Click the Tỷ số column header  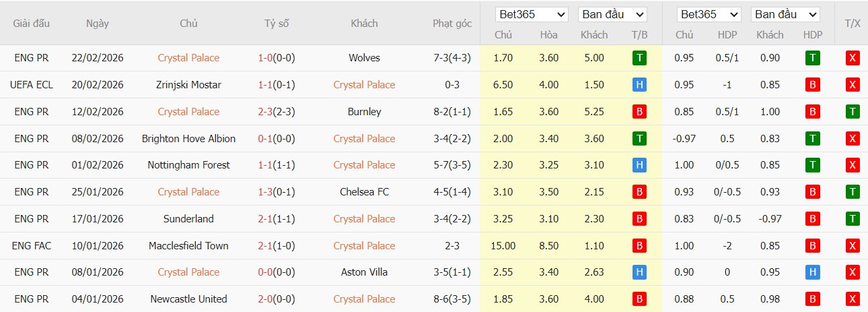pyautogui.click(x=277, y=23)
